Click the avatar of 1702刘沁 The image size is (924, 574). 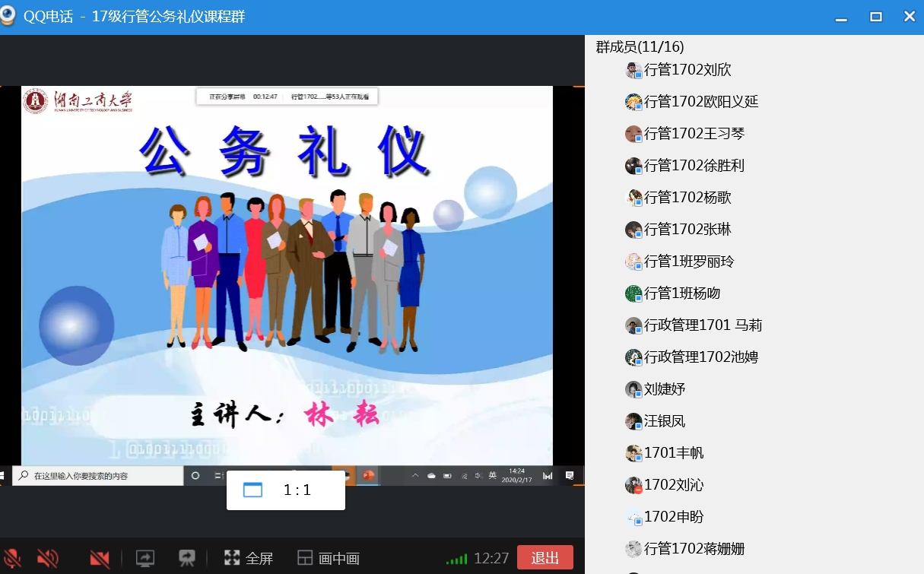633,485
